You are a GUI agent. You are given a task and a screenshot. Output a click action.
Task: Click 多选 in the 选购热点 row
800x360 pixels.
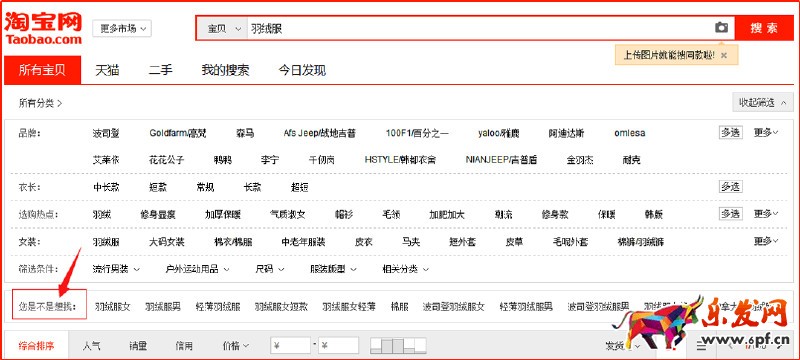tap(731, 214)
